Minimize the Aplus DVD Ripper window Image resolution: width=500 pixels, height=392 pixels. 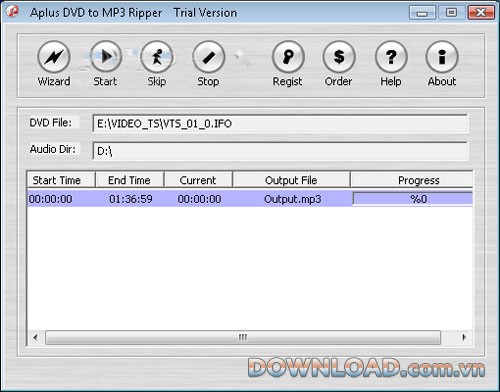[422, 13]
